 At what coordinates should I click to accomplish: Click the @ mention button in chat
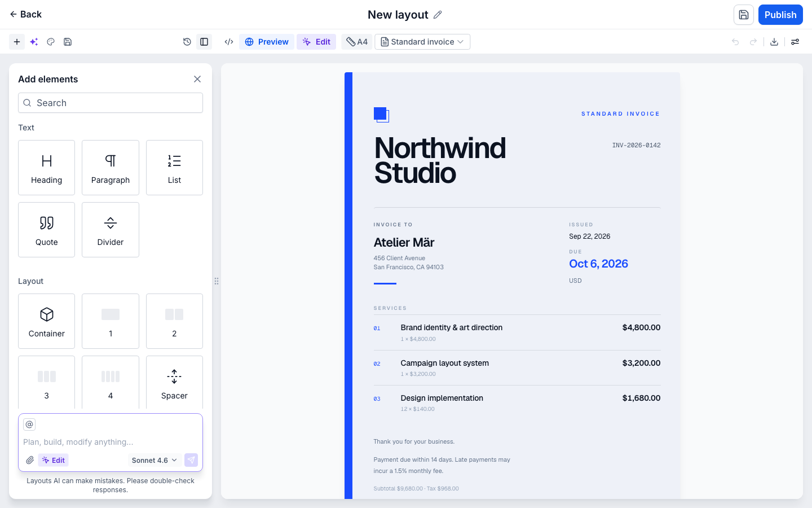(x=29, y=424)
